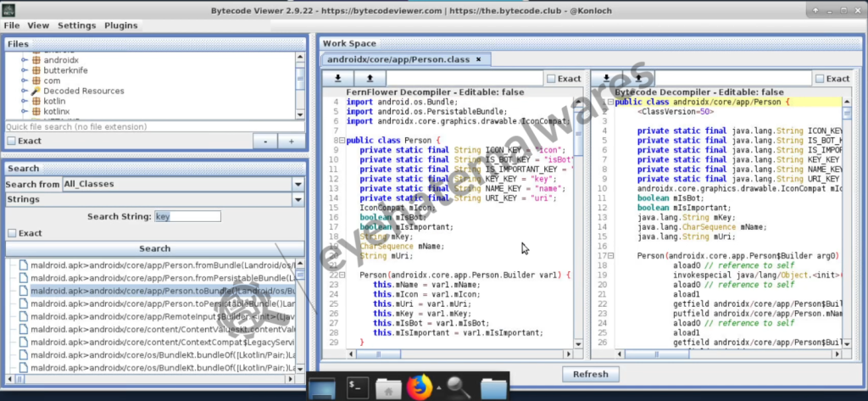
Task: Click file icon of Person.fromBundle result
Action: tap(23, 265)
